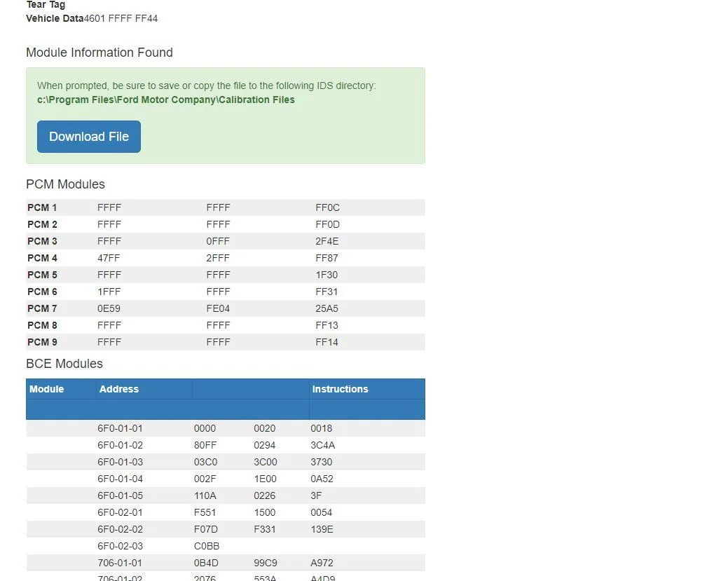
Task: Select address 6F0-01-04 in BCE table
Action: point(120,479)
